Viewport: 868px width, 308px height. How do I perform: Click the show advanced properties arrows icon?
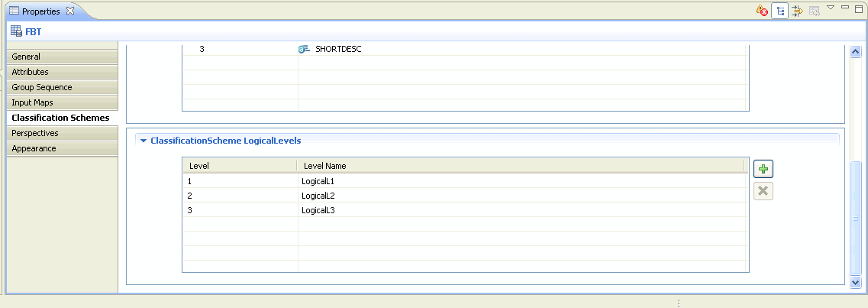tap(797, 11)
